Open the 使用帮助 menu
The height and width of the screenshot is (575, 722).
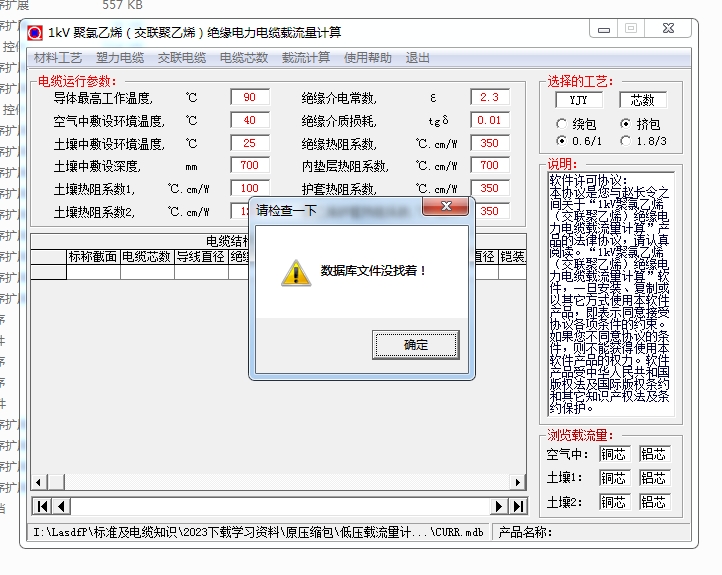coord(368,58)
